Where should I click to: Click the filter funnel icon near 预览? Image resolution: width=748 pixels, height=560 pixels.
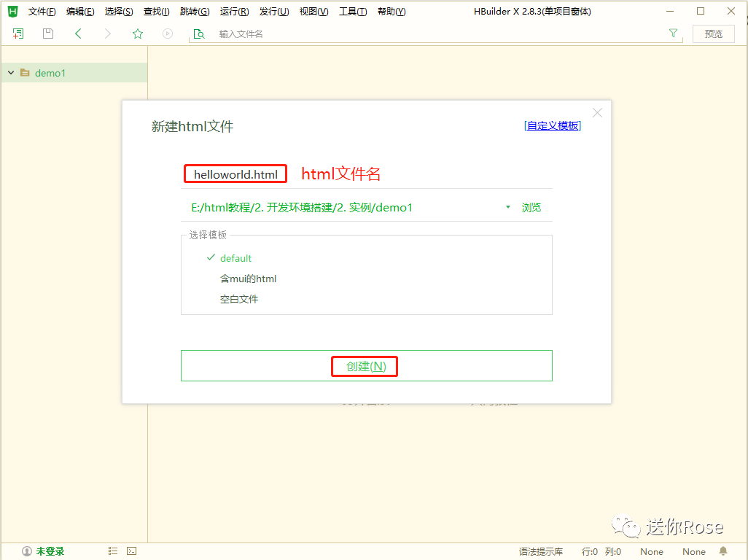tap(673, 34)
